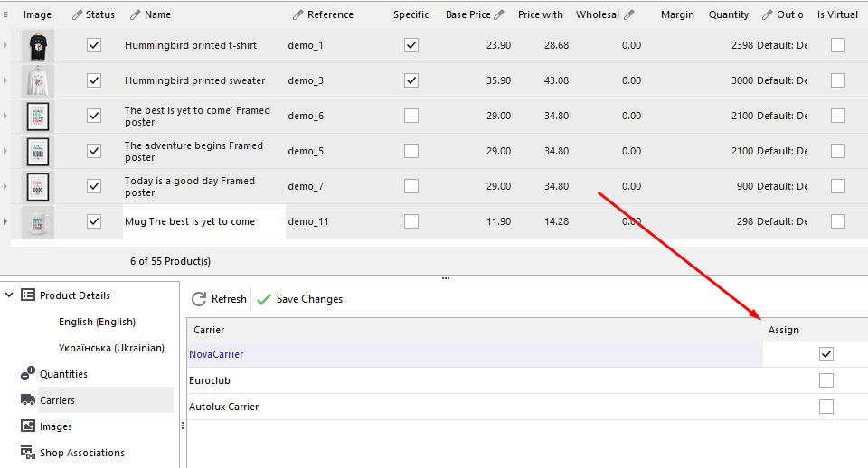Click horizontal splitter handle above details panel
Image resolution: width=868 pixels, height=468 pixels.
point(446,278)
